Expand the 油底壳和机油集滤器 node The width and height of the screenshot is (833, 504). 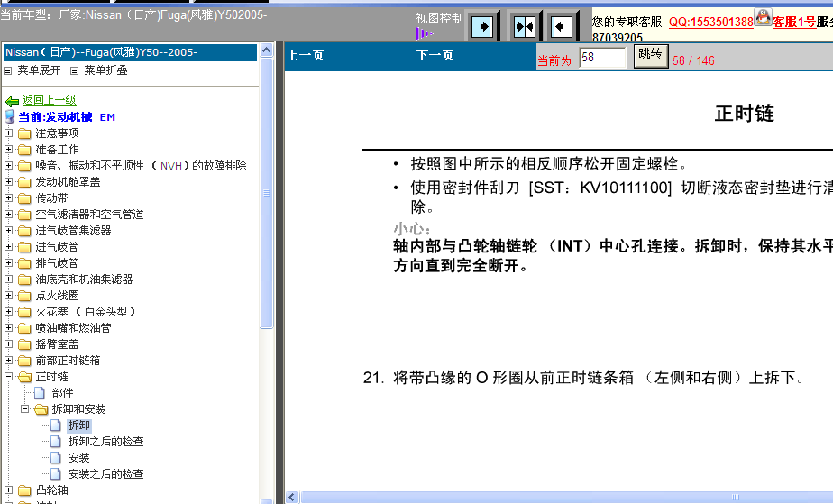tap(8, 279)
